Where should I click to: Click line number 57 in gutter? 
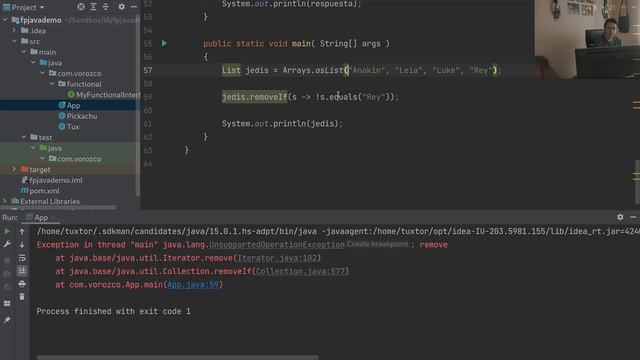click(x=148, y=70)
